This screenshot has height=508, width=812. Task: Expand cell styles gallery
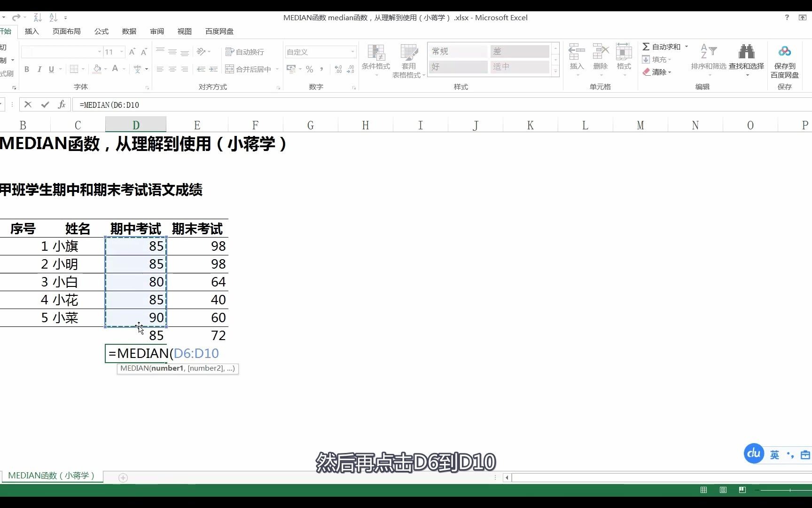click(x=555, y=71)
